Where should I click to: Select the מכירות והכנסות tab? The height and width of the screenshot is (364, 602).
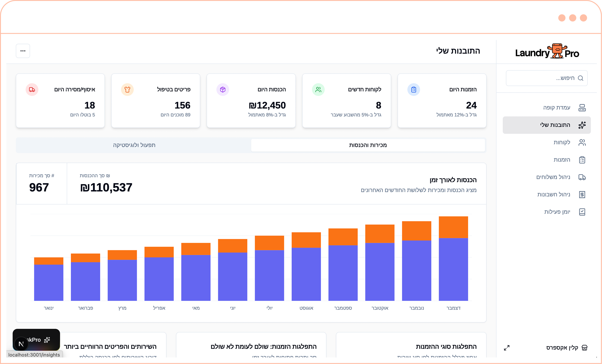click(x=368, y=145)
